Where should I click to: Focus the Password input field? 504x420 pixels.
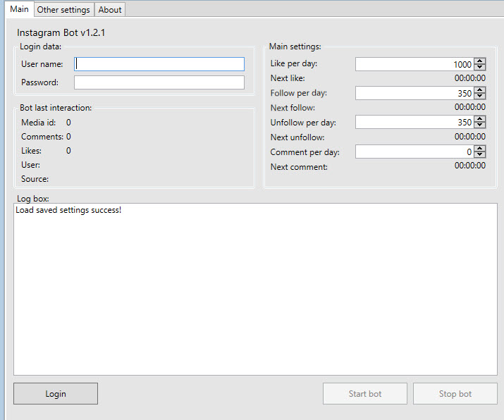pos(159,82)
